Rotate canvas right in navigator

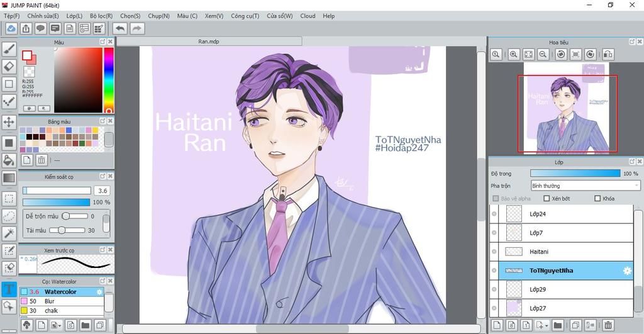tap(590, 54)
